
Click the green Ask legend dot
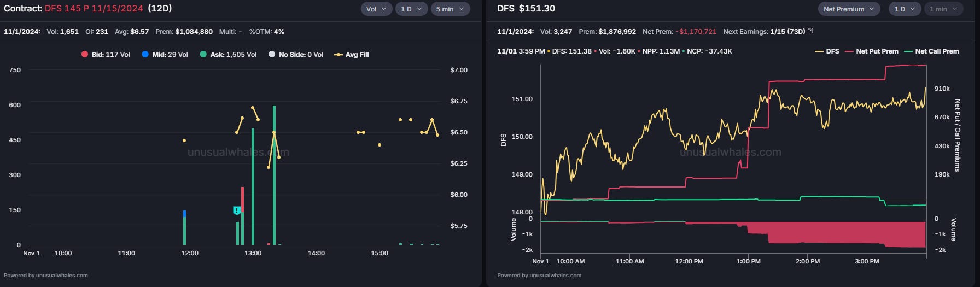click(x=203, y=55)
